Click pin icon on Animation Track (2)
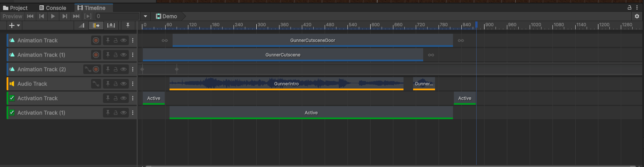This screenshot has height=167, width=644. pyautogui.click(x=108, y=69)
